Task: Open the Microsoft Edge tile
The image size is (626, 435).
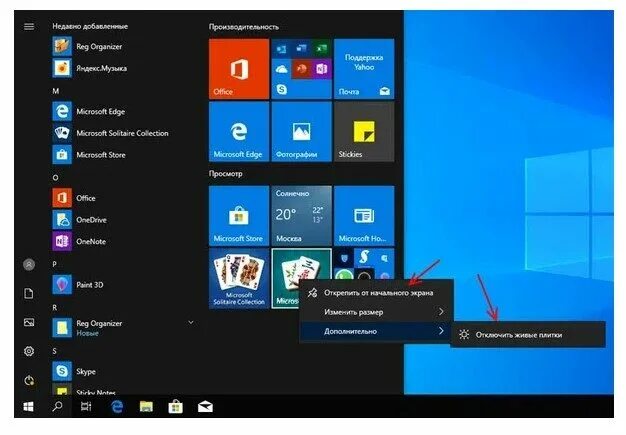Action: click(x=239, y=131)
